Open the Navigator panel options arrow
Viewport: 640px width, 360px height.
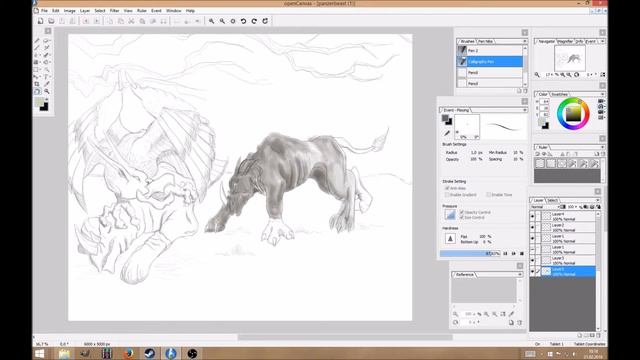[602, 41]
